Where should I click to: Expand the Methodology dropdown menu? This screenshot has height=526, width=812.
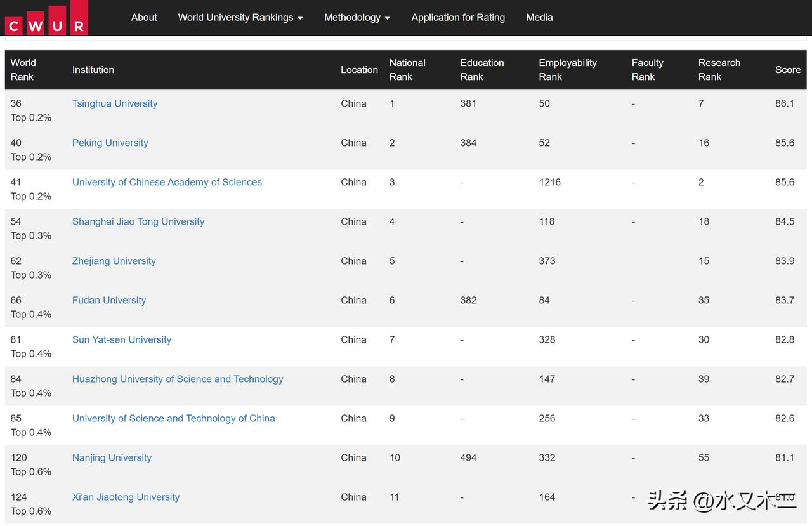click(x=357, y=18)
